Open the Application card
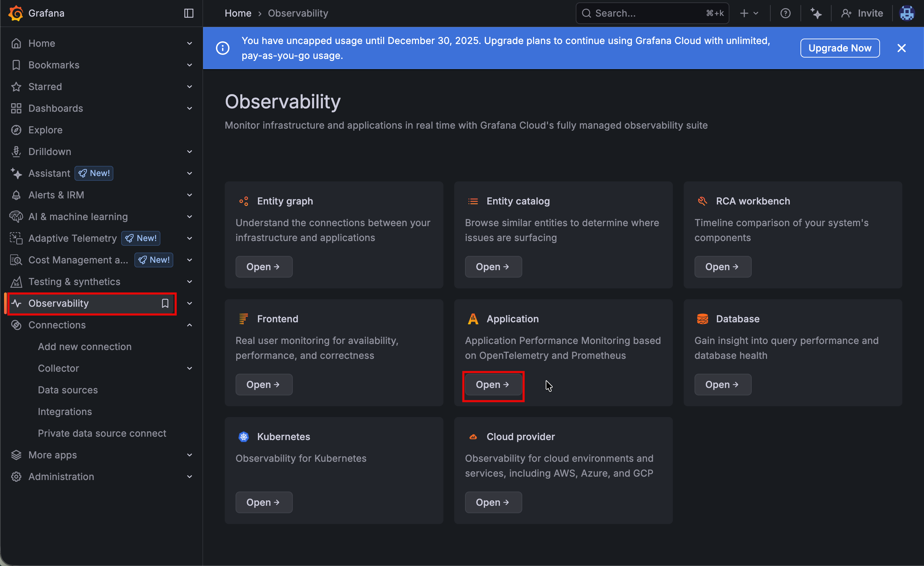 click(493, 385)
